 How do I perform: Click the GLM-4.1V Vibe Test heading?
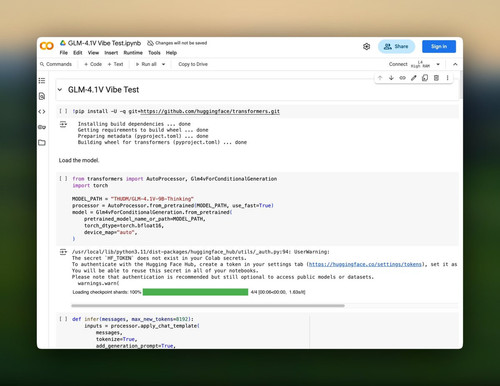point(103,90)
